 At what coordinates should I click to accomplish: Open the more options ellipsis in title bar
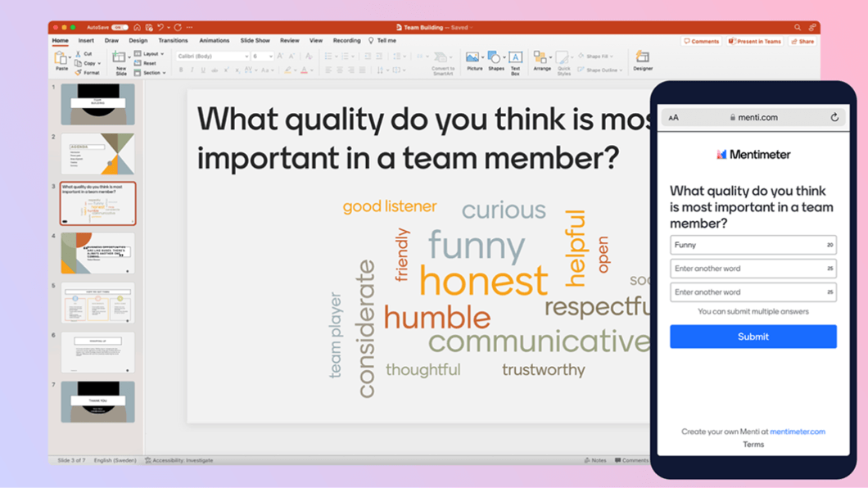190,27
